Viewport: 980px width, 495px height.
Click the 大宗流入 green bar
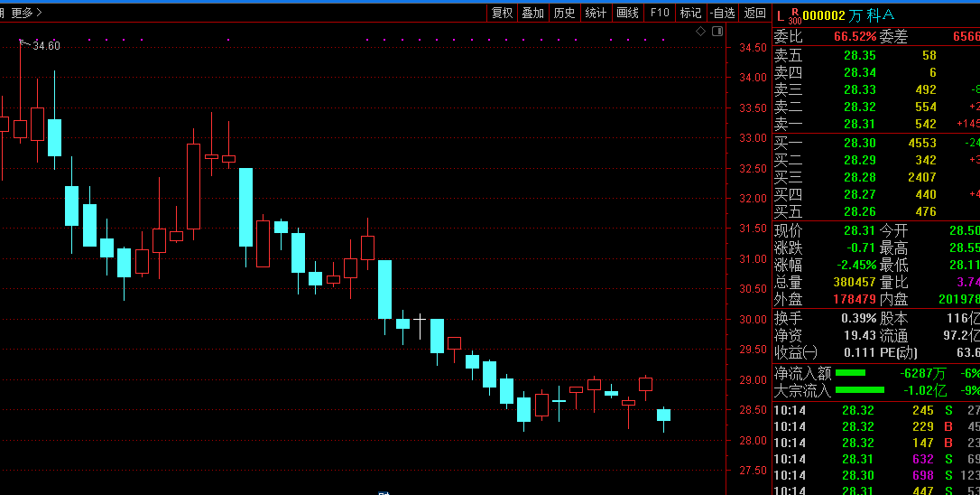coord(860,390)
